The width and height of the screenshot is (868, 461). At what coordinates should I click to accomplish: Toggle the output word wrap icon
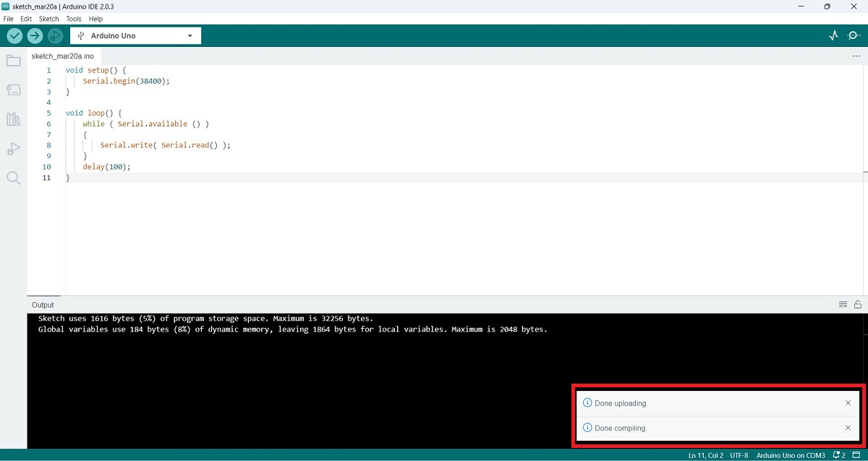click(843, 304)
